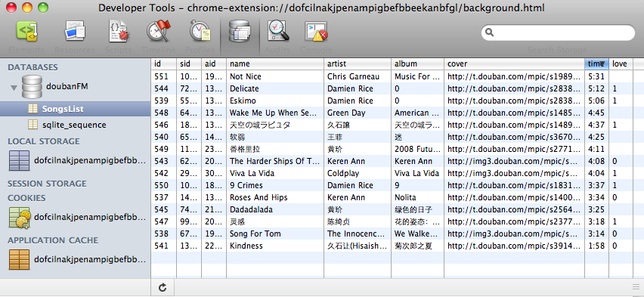This screenshot has width=644, height=297.
Task: Select the 'Green Day' artist cell
Action: [x=358, y=113]
